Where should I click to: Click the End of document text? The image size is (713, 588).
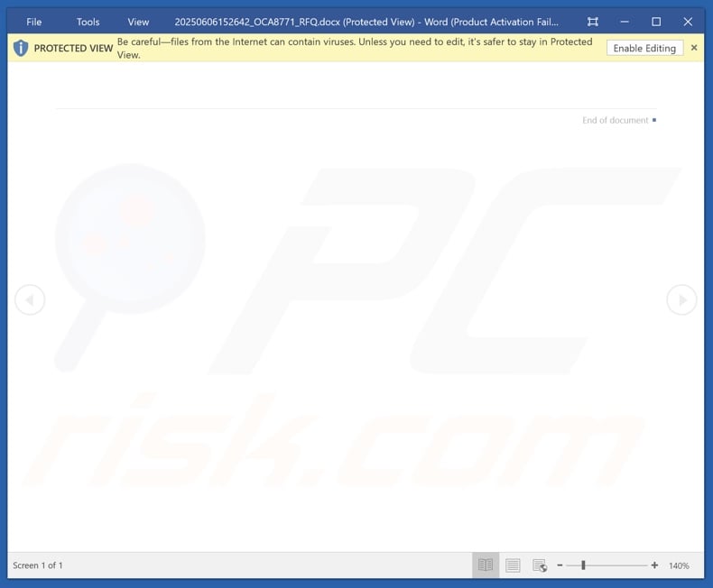coord(616,121)
